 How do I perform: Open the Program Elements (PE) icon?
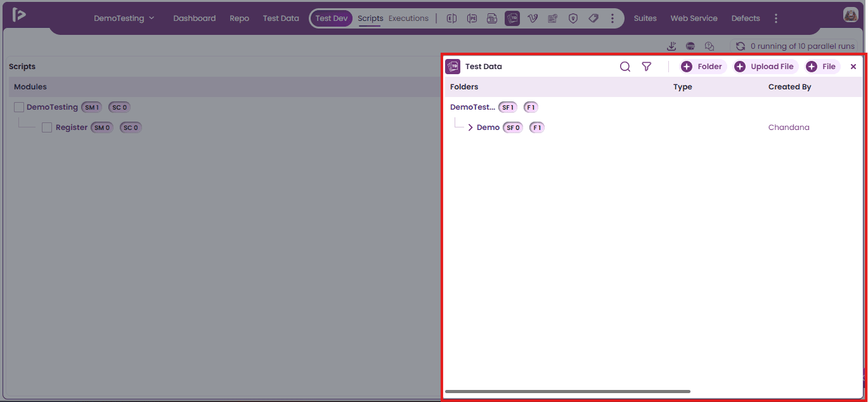tap(472, 18)
